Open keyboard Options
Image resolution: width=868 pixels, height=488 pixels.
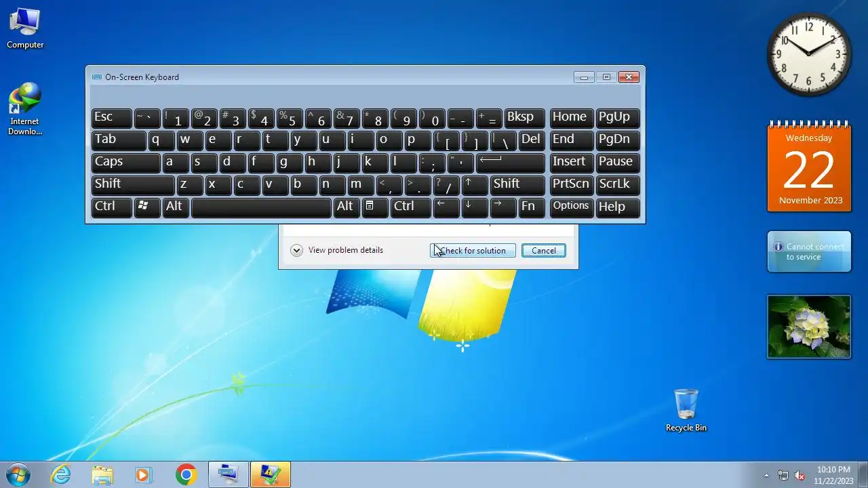(571, 207)
